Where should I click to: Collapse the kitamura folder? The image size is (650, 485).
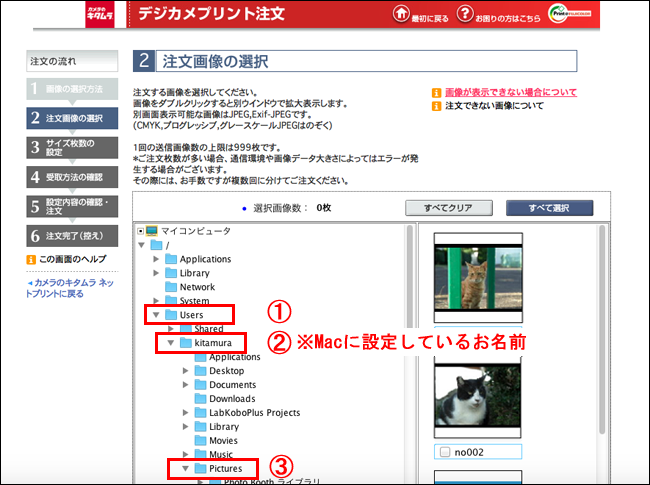tap(170, 343)
